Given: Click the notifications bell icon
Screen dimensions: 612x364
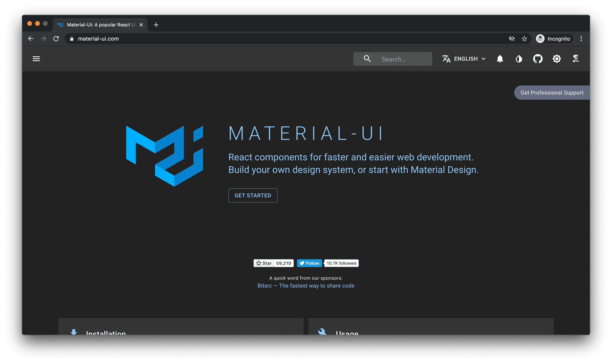Looking at the screenshot, I should point(500,58).
